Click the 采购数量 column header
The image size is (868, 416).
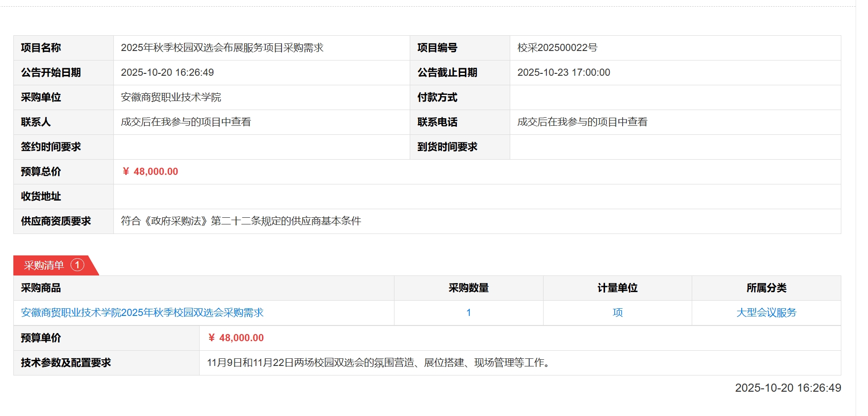[x=468, y=288]
